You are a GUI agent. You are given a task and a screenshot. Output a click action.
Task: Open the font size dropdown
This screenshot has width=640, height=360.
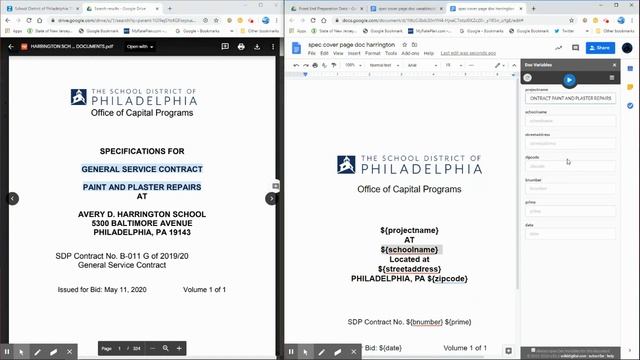click(x=453, y=65)
